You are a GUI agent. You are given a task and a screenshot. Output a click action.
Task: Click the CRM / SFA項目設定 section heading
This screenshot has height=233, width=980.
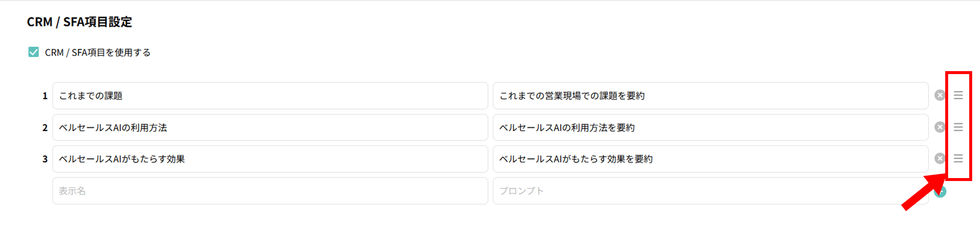tap(79, 22)
